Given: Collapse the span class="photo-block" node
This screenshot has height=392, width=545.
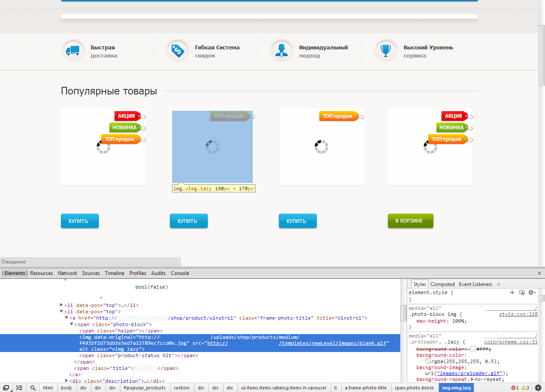Looking at the screenshot, I should click(x=72, y=324).
